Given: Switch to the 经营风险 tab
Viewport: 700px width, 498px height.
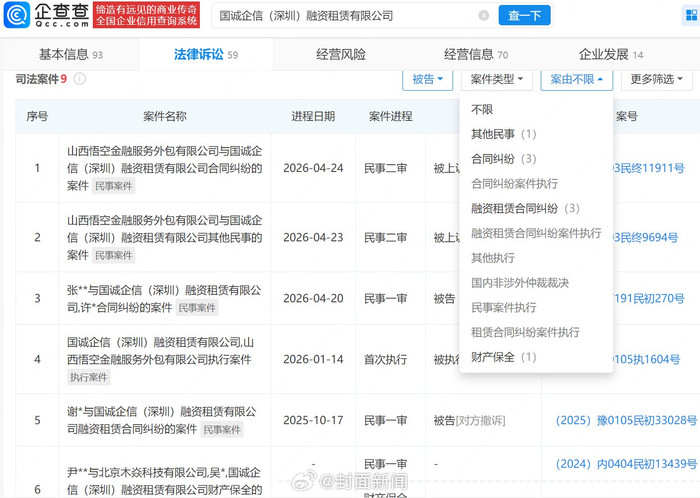Looking at the screenshot, I should coord(340,55).
